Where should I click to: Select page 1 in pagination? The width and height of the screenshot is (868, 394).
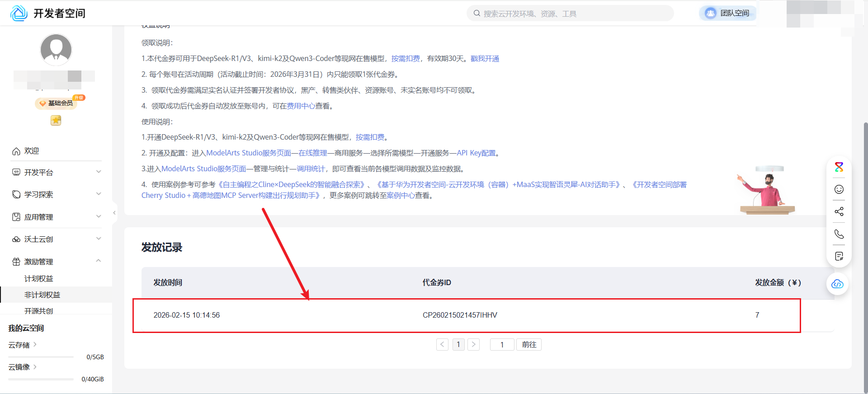pos(458,345)
